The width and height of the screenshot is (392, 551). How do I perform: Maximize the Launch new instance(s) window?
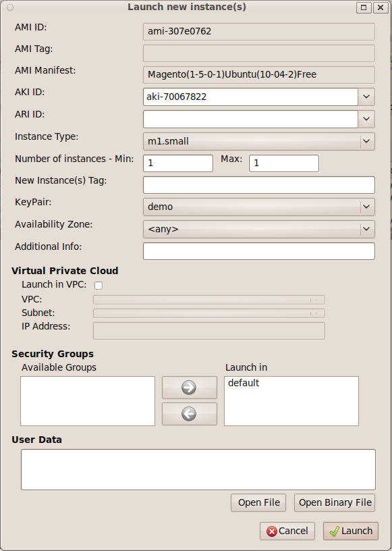pyautogui.click(x=364, y=7)
